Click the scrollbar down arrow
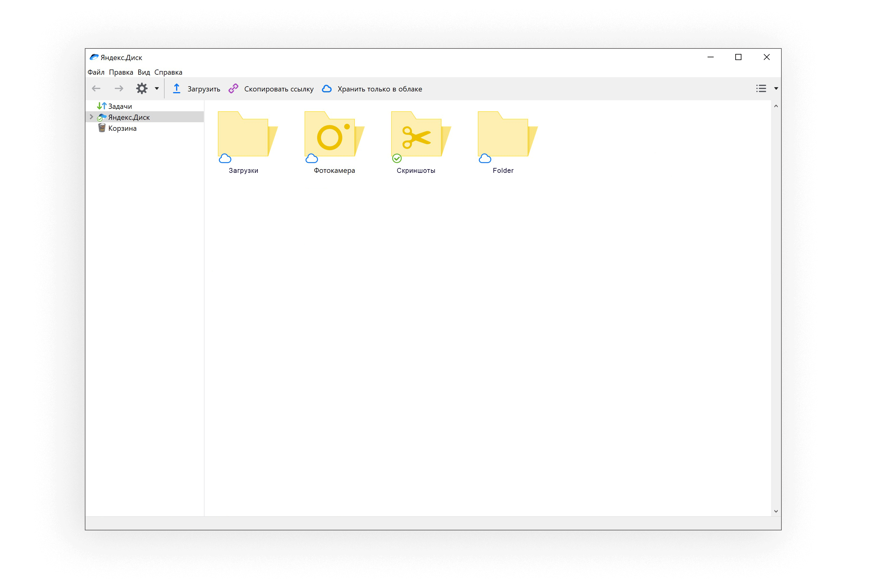 click(x=776, y=511)
